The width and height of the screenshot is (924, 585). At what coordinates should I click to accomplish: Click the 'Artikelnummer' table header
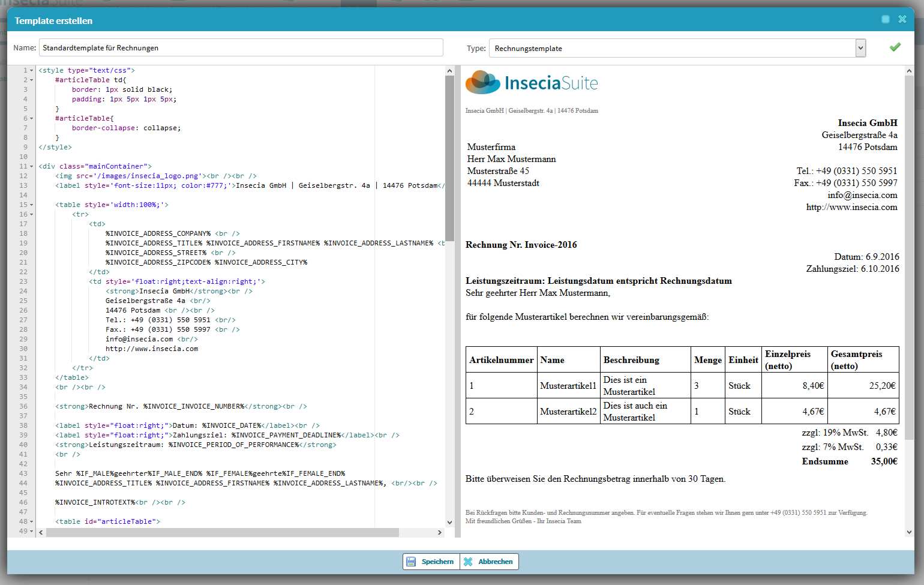point(501,360)
